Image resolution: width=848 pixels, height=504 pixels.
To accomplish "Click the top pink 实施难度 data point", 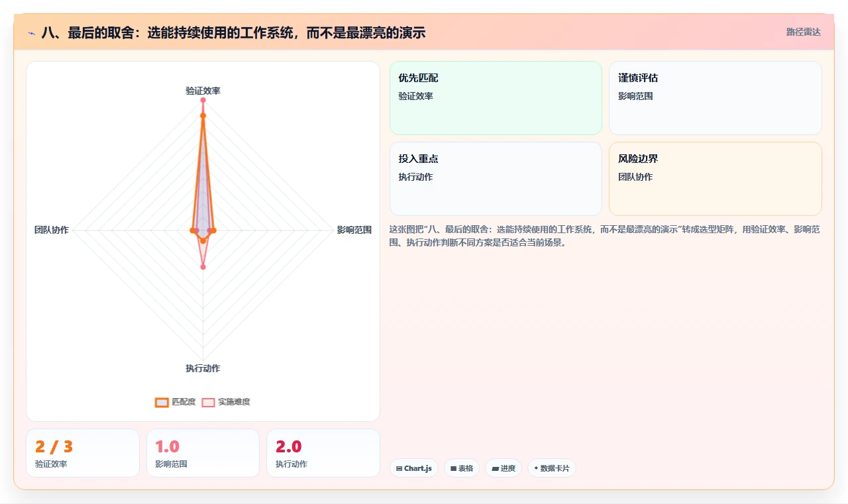I will tap(203, 100).
